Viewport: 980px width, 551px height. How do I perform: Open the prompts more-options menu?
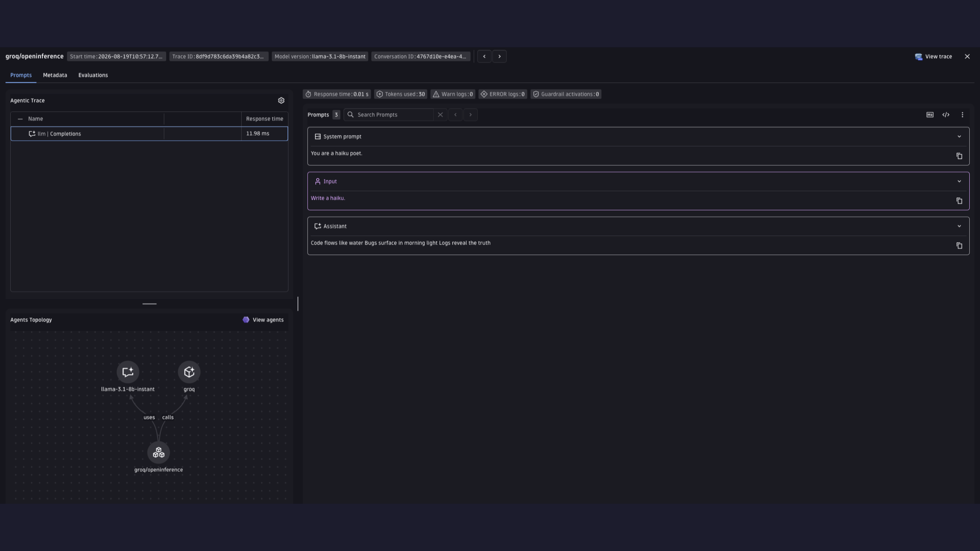click(x=962, y=115)
